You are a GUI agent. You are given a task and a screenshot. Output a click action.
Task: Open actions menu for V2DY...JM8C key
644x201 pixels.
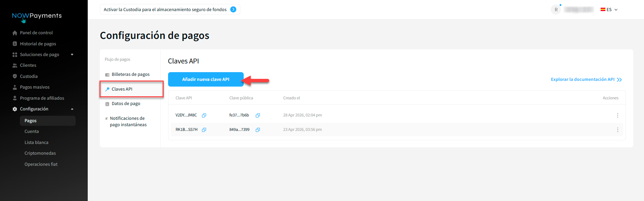[x=617, y=115]
